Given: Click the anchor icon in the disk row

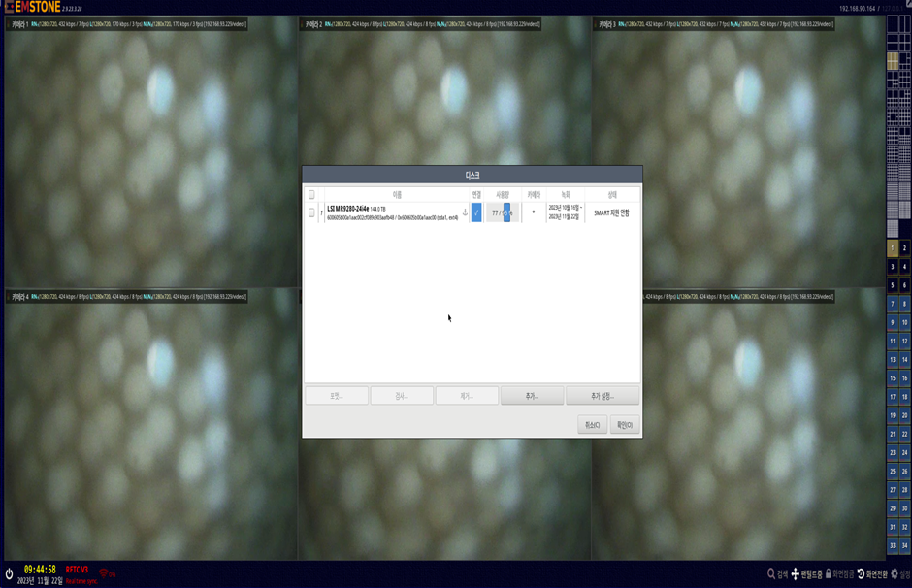Looking at the screenshot, I should point(465,212).
